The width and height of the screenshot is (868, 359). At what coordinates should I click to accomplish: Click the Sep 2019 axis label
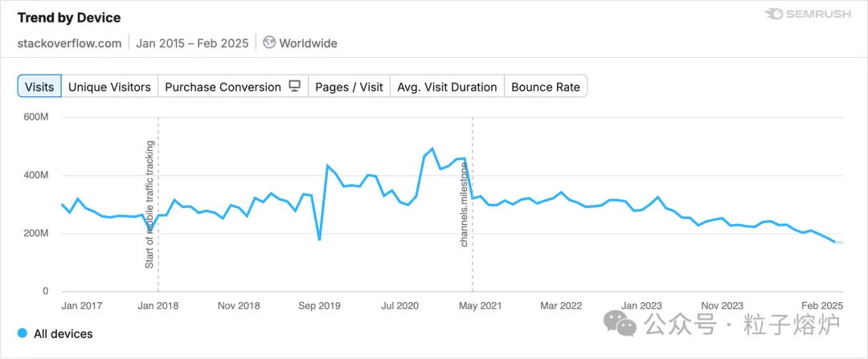pyautogui.click(x=319, y=305)
